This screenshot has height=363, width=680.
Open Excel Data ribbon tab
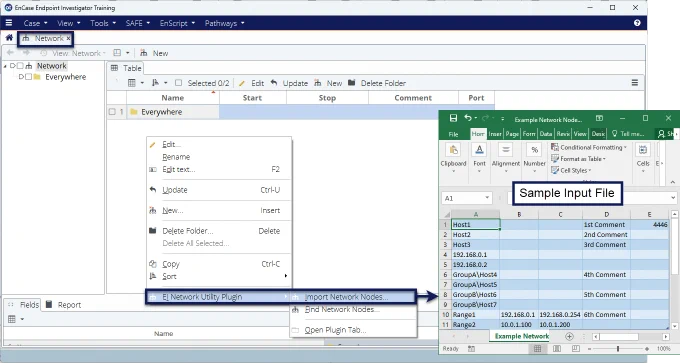click(546, 134)
